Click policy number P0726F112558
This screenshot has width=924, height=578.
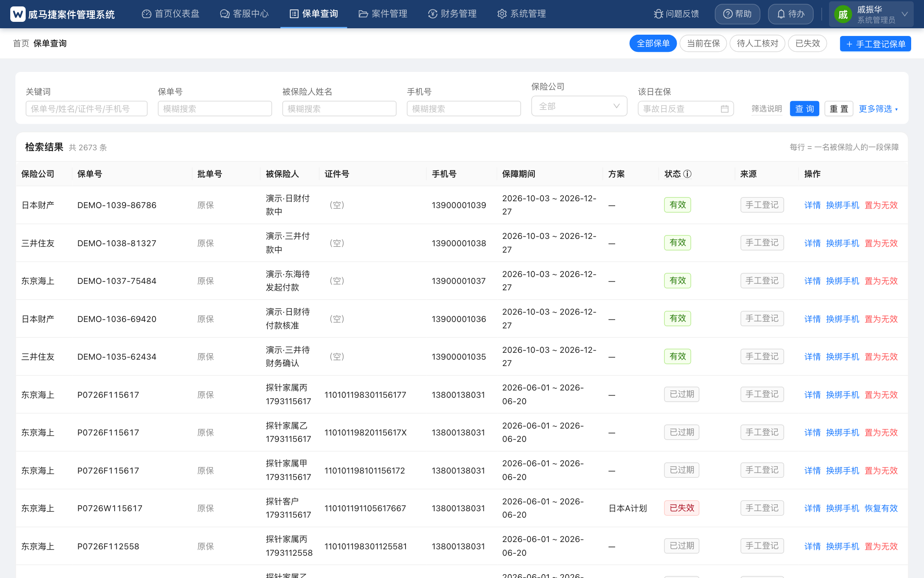tap(108, 546)
